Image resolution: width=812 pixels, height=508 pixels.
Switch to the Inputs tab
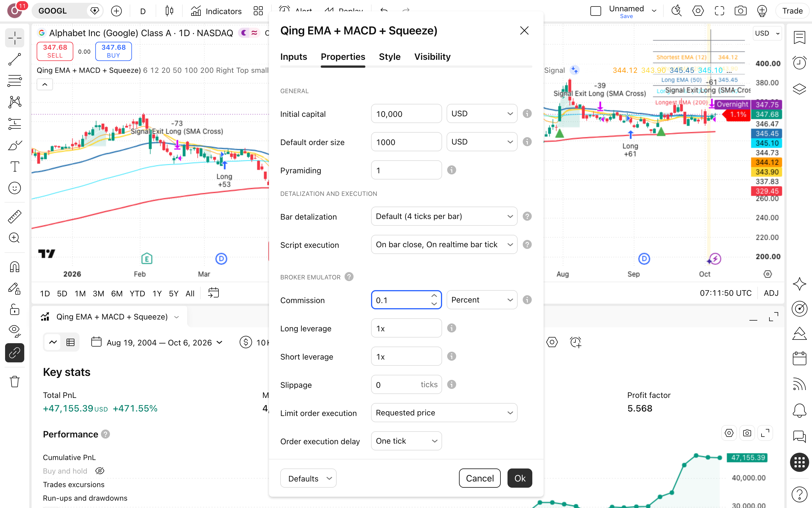pyautogui.click(x=294, y=57)
